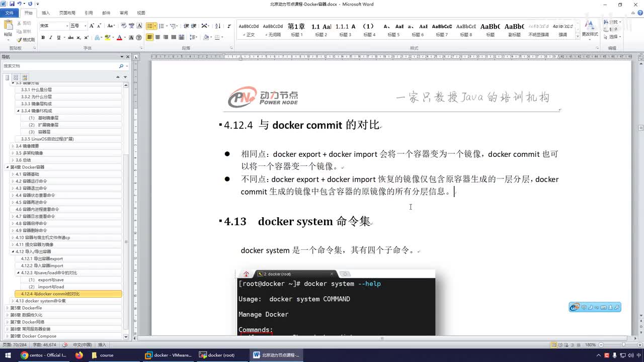The width and height of the screenshot is (644, 362).
Task: Switch to the 审阅 Review tab
Action: [123, 13]
